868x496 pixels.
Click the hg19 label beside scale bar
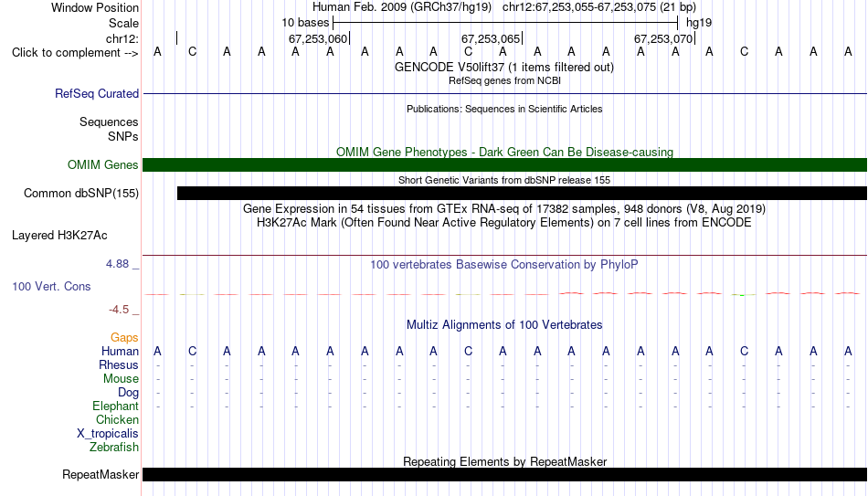699,23
